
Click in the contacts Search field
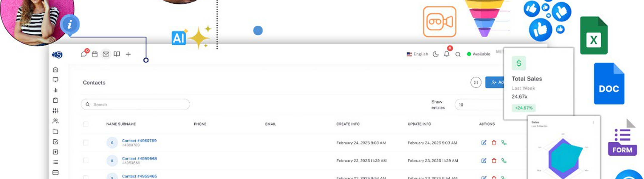(135, 104)
